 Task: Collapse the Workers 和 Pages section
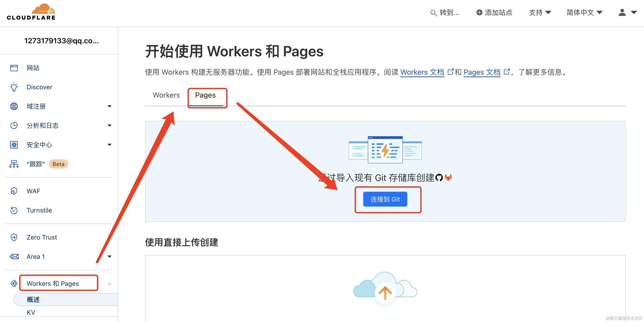[x=109, y=284]
